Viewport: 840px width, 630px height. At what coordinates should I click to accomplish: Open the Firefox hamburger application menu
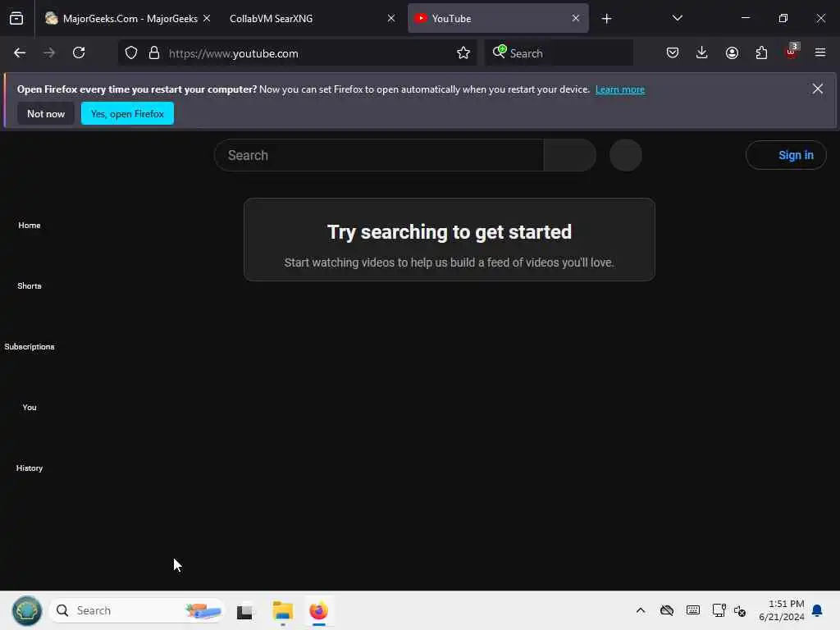[820, 53]
